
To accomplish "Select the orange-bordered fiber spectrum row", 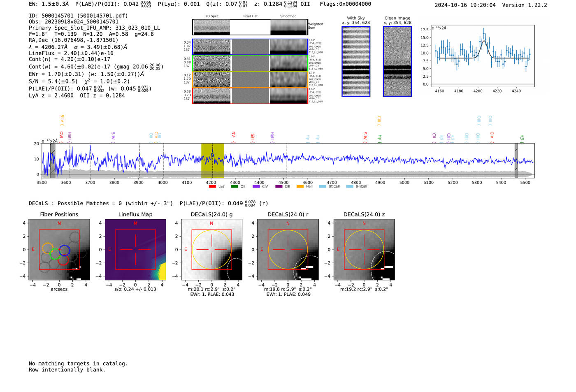I will point(250,79).
